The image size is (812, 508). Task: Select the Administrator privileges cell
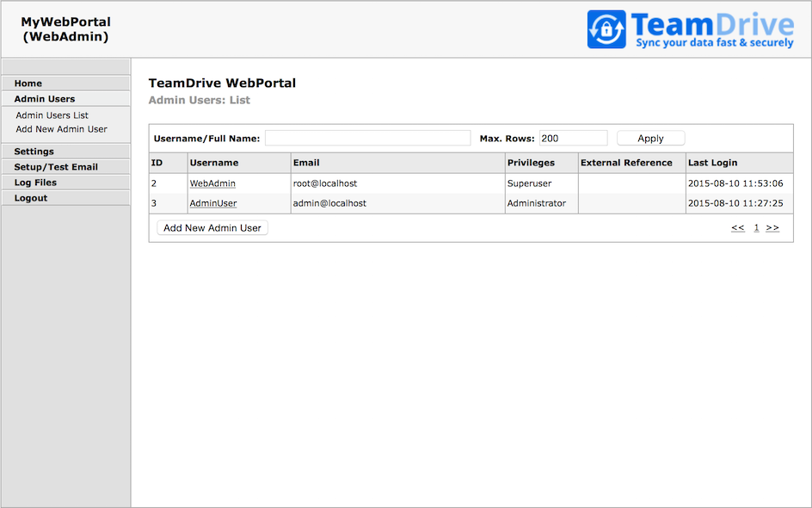(x=542, y=203)
